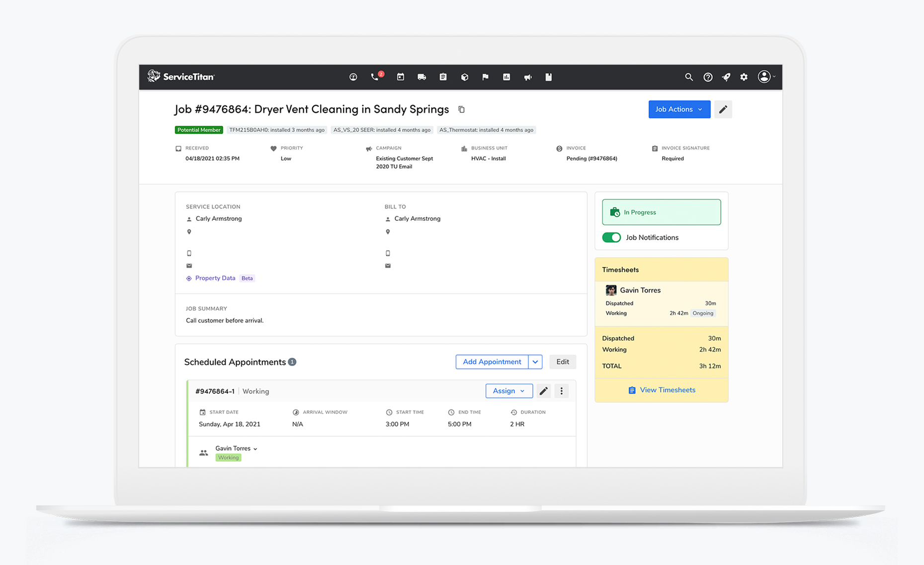This screenshot has height=565, width=924.
Task: Click the start time value 3:00 PM
Action: click(397, 424)
